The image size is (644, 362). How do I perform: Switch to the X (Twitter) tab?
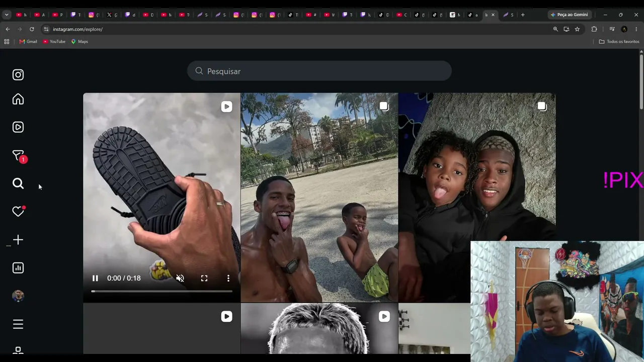112,15
